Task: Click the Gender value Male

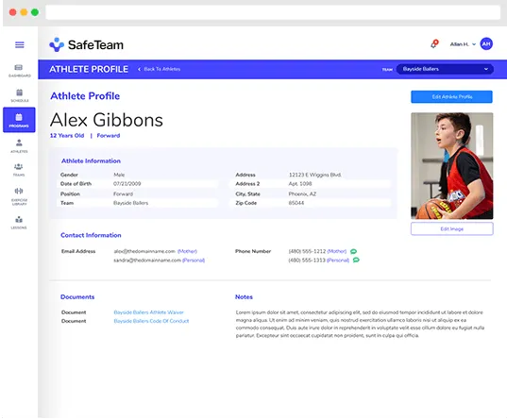Action: (x=119, y=175)
